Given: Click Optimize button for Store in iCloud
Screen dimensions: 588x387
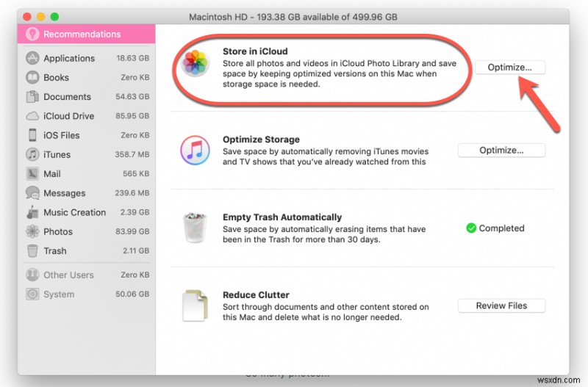Looking at the screenshot, I should tap(510, 68).
